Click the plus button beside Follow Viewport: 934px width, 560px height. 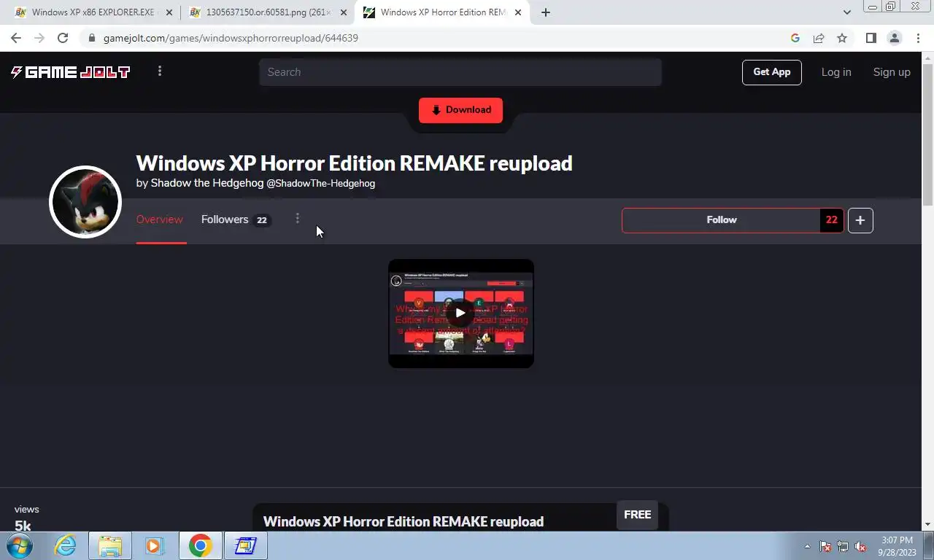860,220
